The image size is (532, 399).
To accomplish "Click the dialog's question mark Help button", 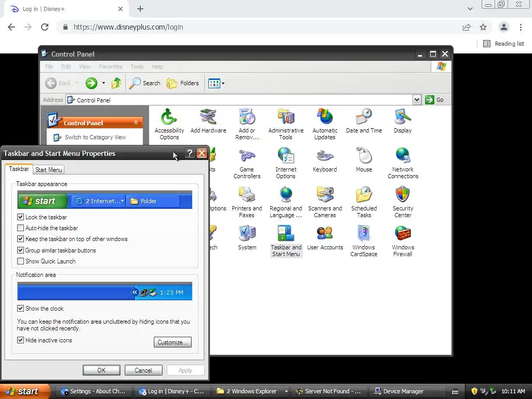I will click(x=190, y=153).
